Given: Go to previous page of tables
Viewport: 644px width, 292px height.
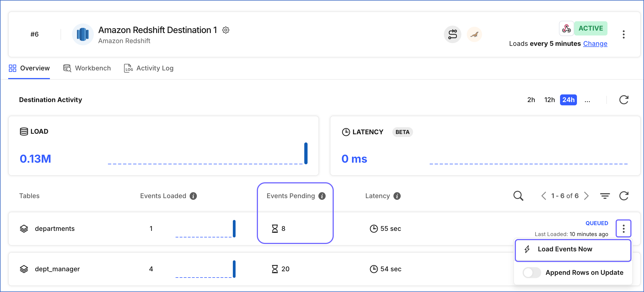Looking at the screenshot, I should click(x=544, y=196).
